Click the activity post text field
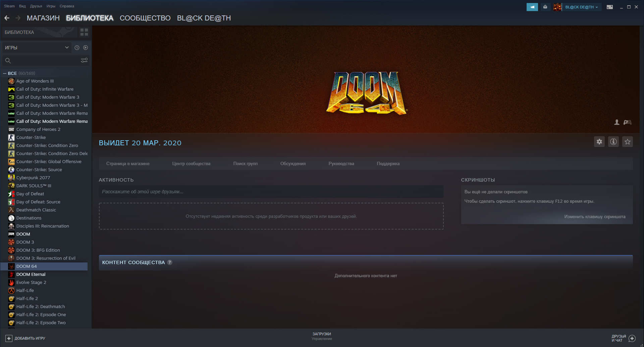This screenshot has height=347, width=644. tap(271, 192)
